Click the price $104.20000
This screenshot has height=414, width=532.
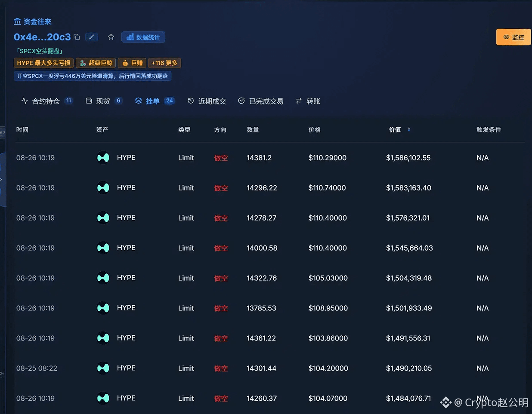(328, 368)
